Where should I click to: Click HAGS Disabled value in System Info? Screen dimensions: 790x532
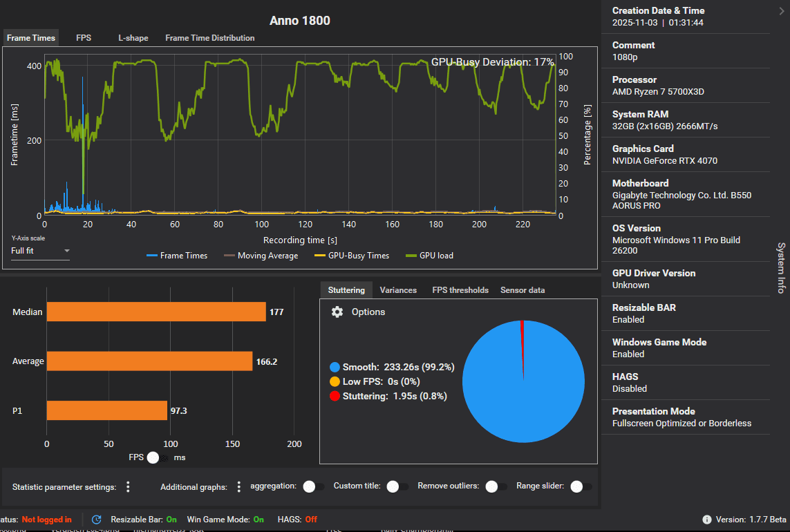(x=629, y=388)
